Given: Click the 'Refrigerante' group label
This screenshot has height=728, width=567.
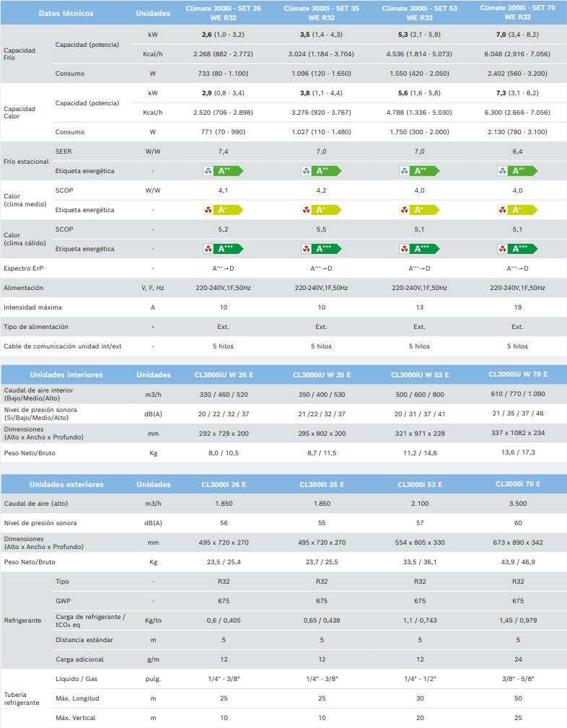Looking at the screenshot, I should pyautogui.click(x=22, y=620).
